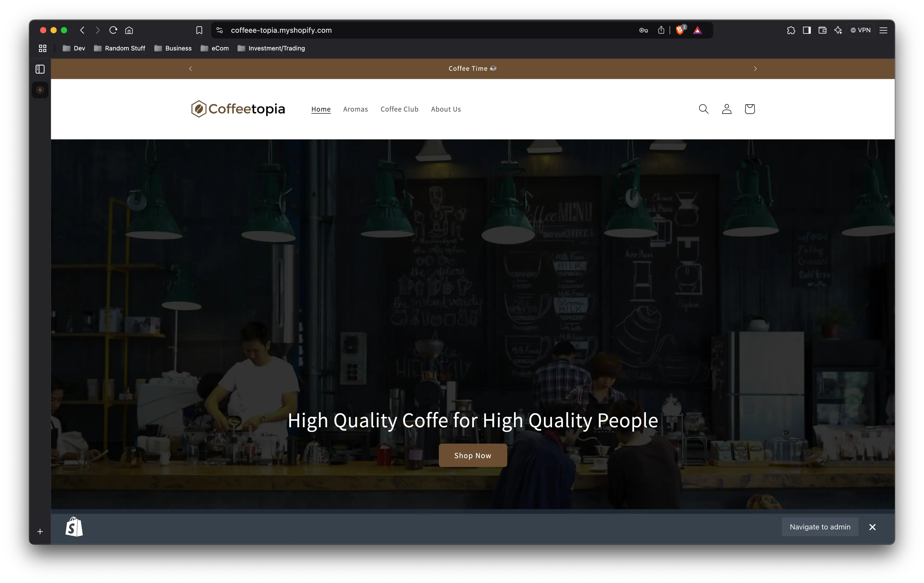Open Brave Rewards
The height and width of the screenshot is (583, 924).
click(x=698, y=30)
